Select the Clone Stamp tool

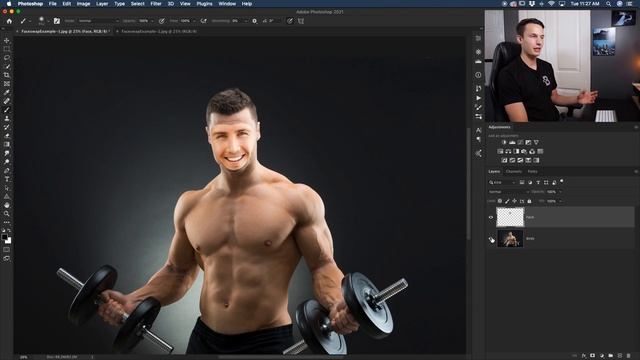pyautogui.click(x=7, y=118)
